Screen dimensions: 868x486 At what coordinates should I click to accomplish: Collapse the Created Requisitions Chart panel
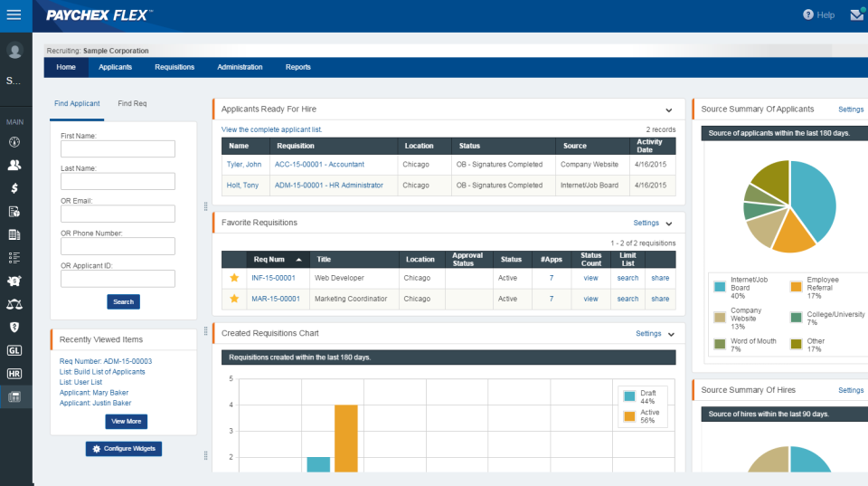(669, 334)
